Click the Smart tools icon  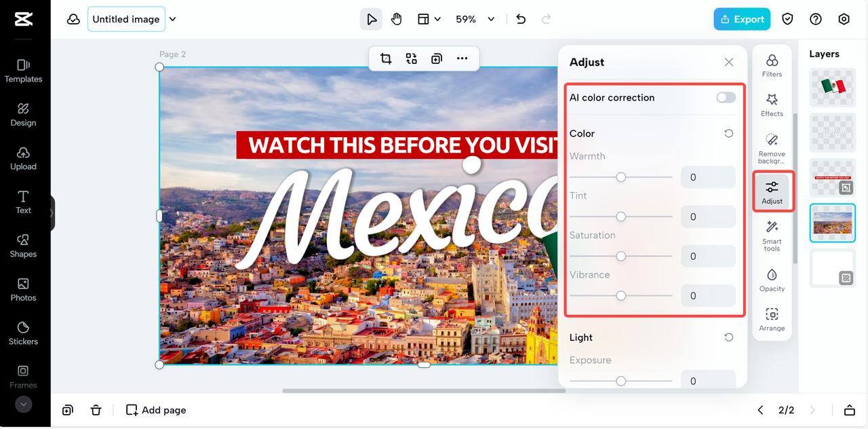pos(772,236)
